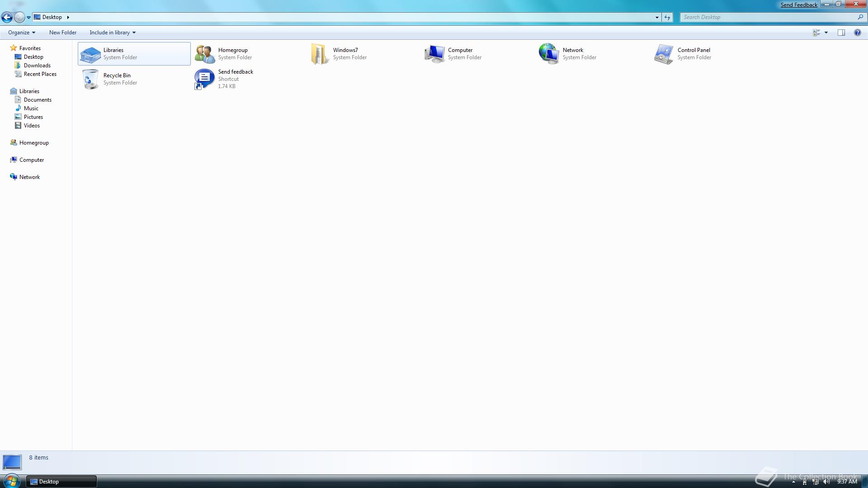The height and width of the screenshot is (488, 868).
Task: Click the Pictures icon in sidebar
Action: [x=18, y=117]
